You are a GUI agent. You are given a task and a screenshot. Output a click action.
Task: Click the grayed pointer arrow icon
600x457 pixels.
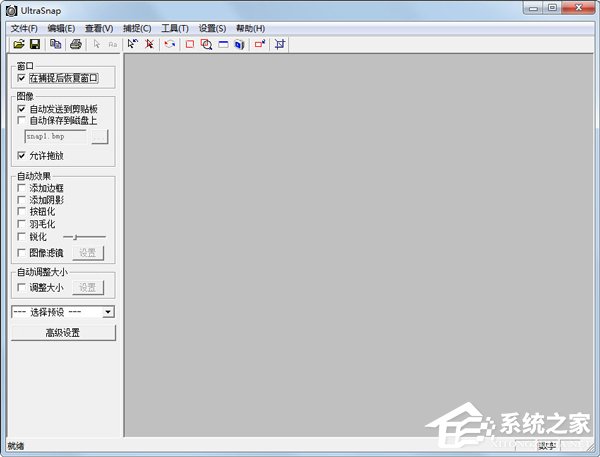click(x=96, y=44)
